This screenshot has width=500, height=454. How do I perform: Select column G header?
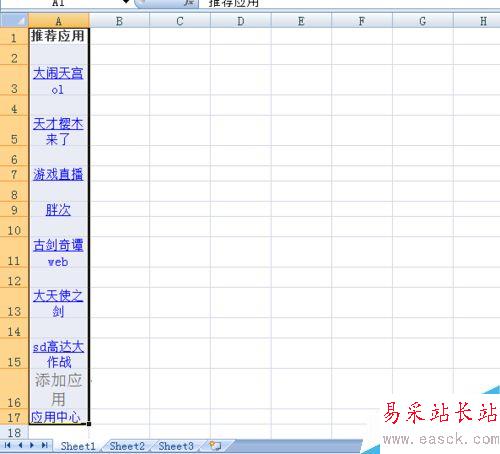click(423, 21)
